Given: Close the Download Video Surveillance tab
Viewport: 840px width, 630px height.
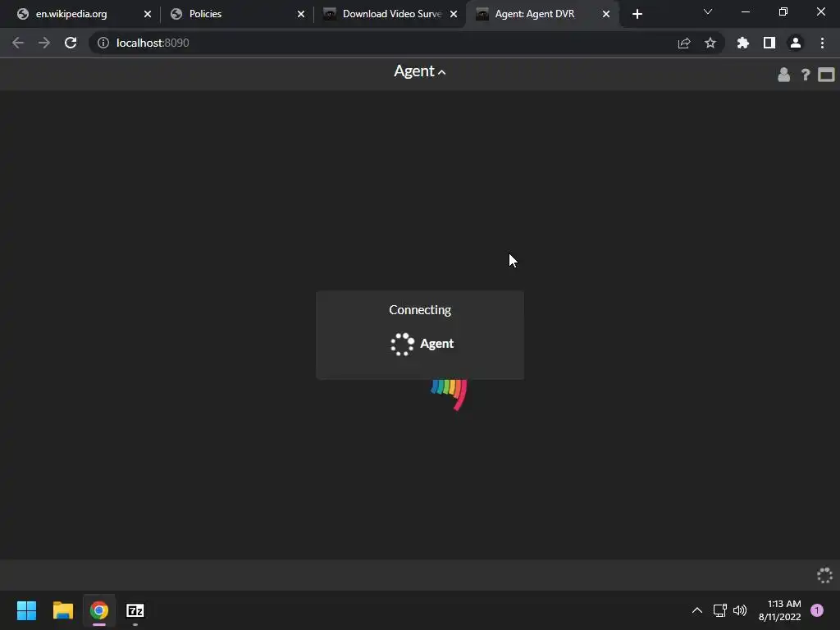Looking at the screenshot, I should click(x=454, y=14).
